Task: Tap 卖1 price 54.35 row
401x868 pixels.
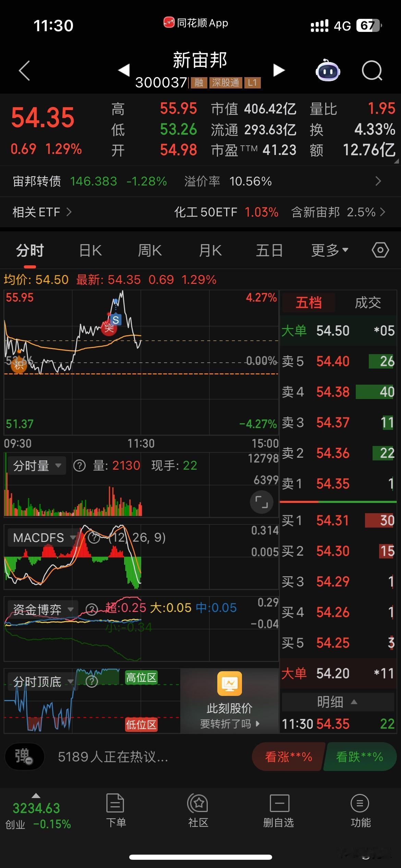Action: point(338,484)
